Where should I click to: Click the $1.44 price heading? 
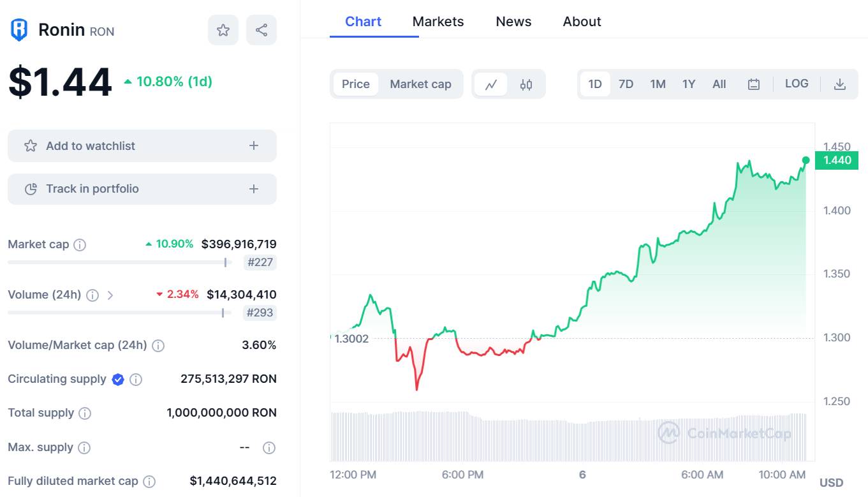60,82
